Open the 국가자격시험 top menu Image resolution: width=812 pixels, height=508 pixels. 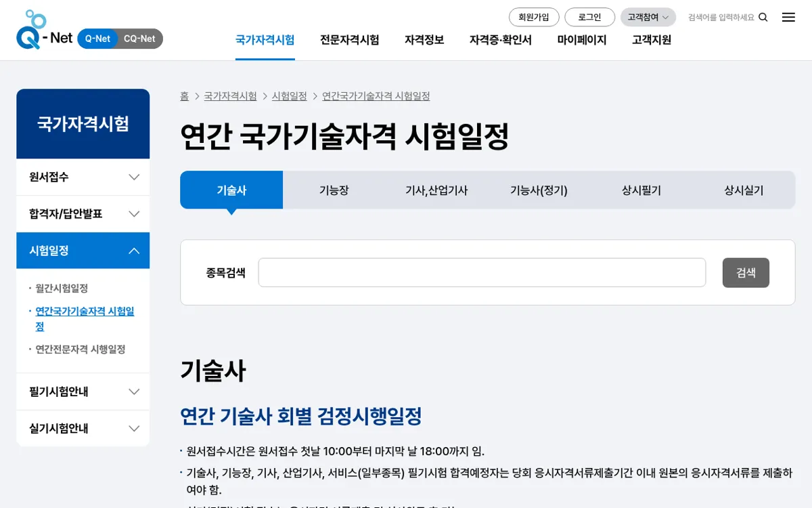265,40
